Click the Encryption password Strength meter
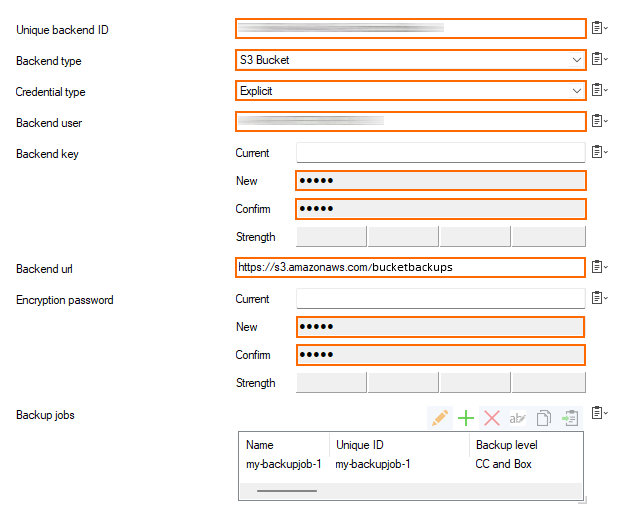The image size is (620, 529). click(441, 382)
